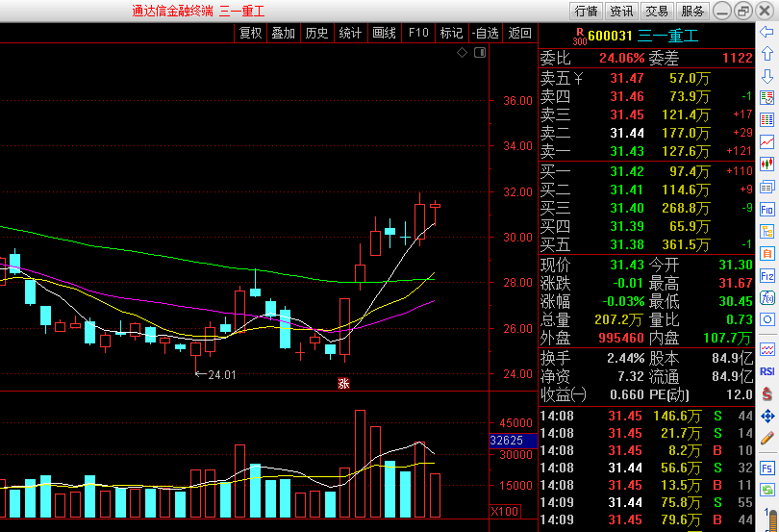
Task: Open the 交易 trading menu
Action: [x=657, y=11]
